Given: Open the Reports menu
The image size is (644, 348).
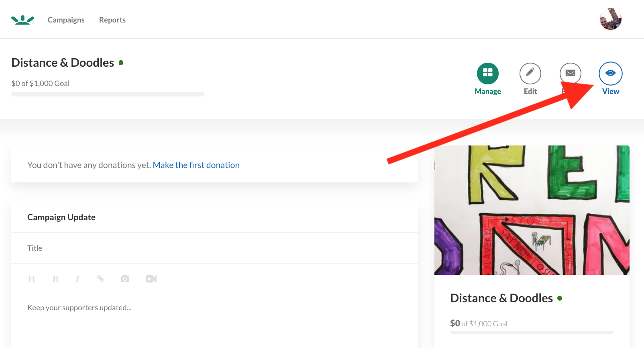Looking at the screenshot, I should tap(112, 20).
